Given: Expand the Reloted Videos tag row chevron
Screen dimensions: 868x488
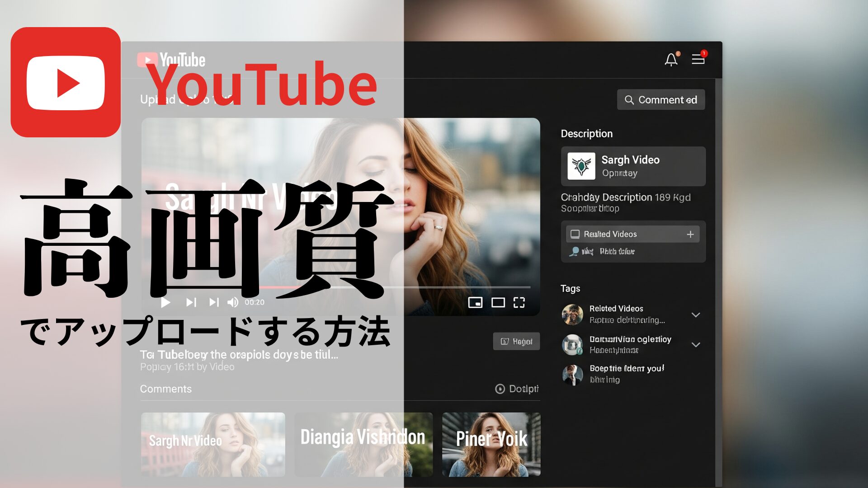Looking at the screenshot, I should (696, 314).
